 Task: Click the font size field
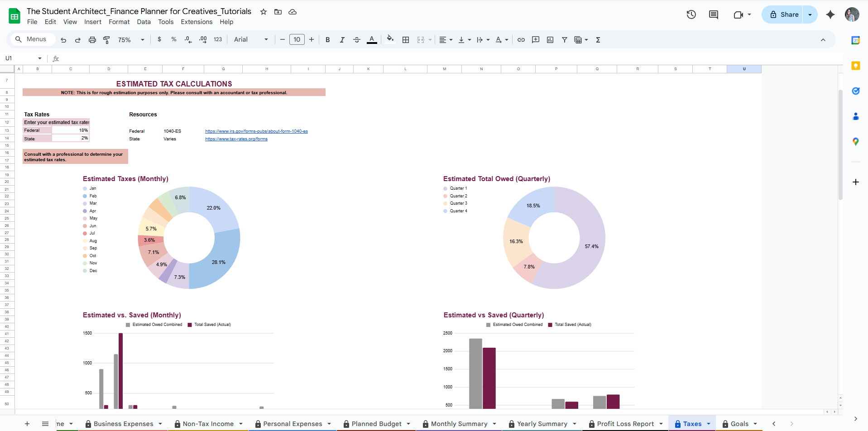pos(297,40)
